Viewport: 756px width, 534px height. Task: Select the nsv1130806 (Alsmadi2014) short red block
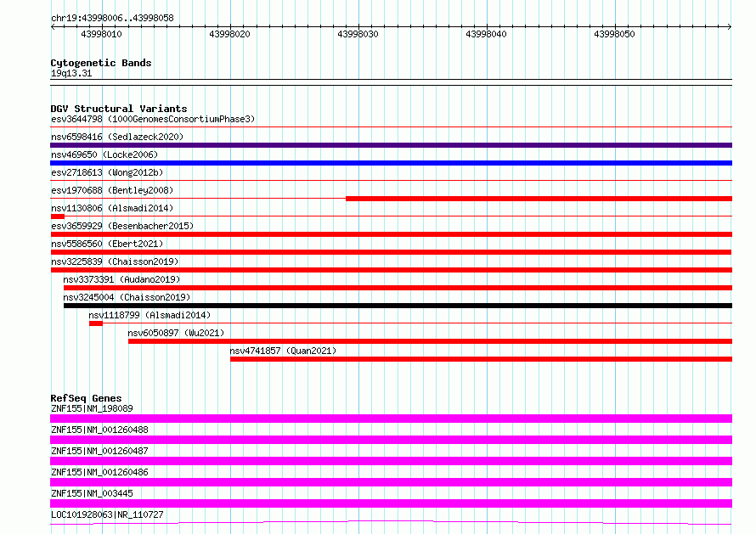coord(58,216)
